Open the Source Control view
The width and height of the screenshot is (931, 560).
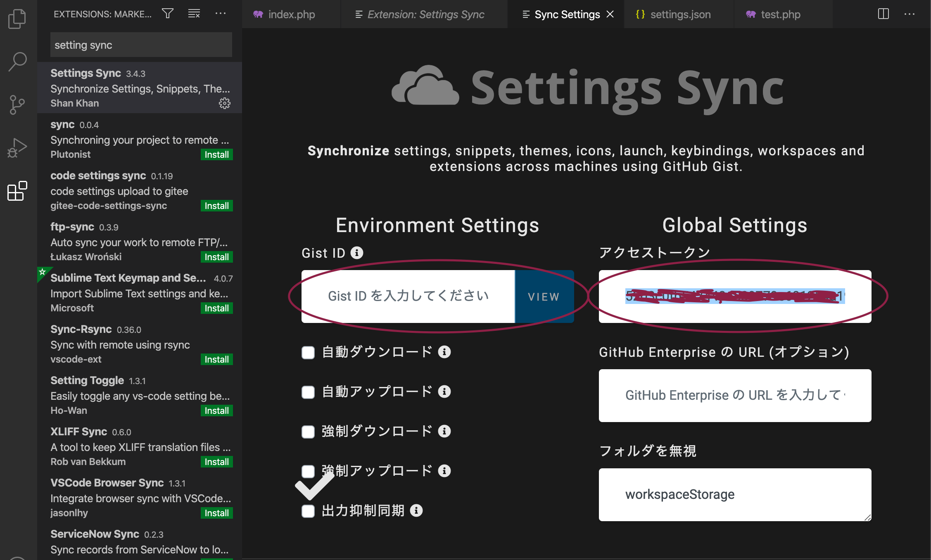click(17, 104)
